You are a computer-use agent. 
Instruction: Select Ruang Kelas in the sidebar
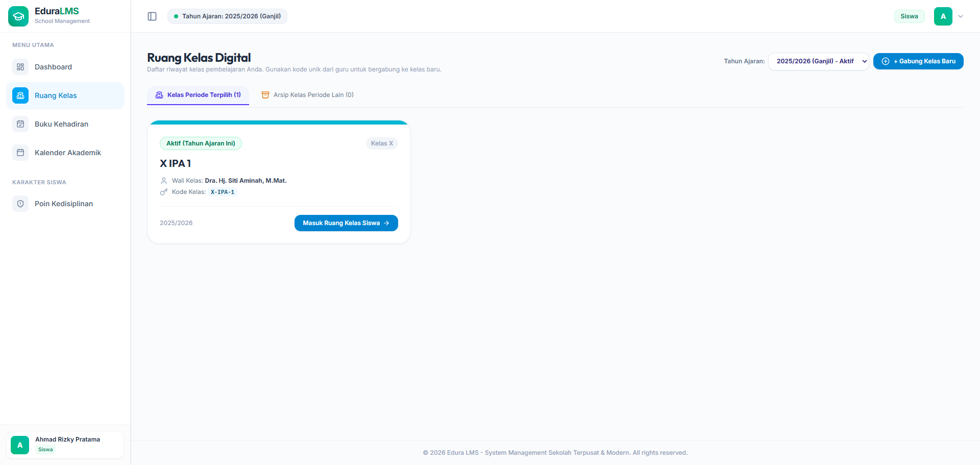(x=65, y=95)
